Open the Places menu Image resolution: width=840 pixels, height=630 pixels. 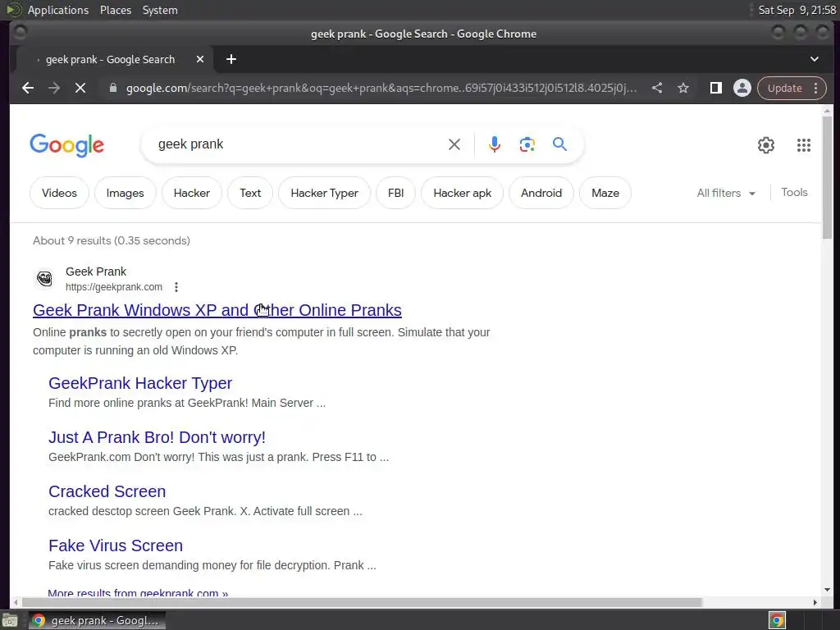116,10
